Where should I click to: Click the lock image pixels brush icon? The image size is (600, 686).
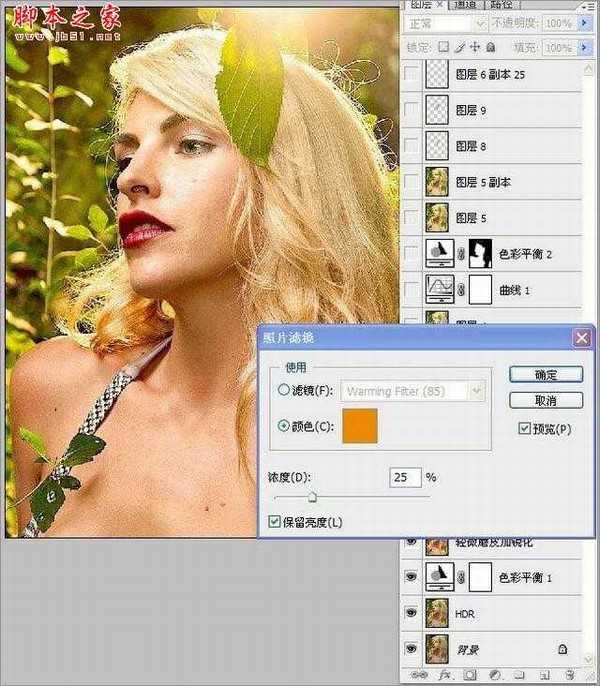458,47
